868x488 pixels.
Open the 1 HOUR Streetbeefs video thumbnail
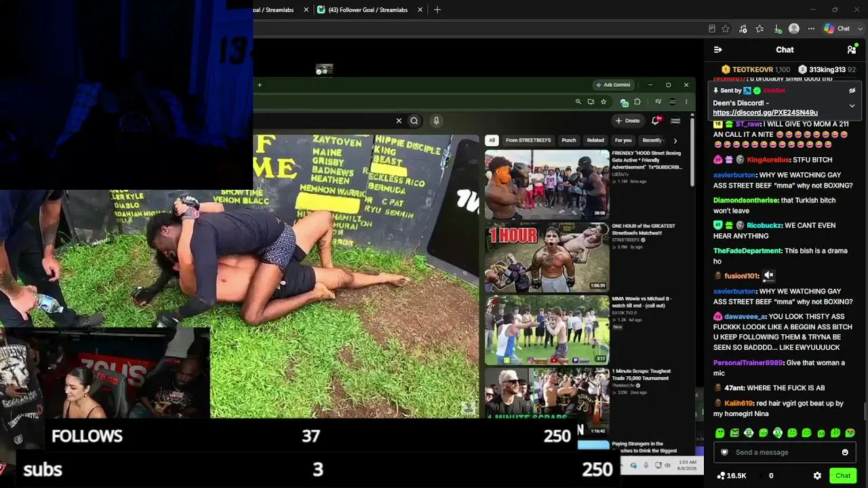[547, 257]
